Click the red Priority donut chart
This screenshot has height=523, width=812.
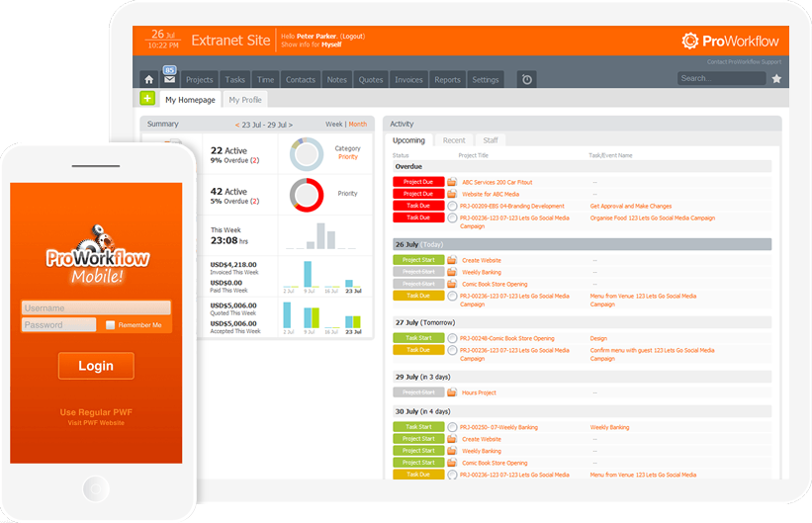(x=307, y=194)
